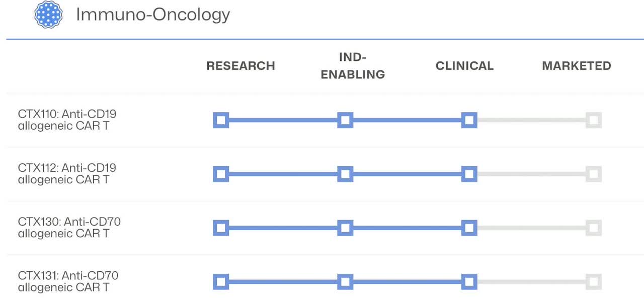Click CTX131 greyed Marketed stage marker
The width and height of the screenshot is (644, 308).
(x=594, y=282)
